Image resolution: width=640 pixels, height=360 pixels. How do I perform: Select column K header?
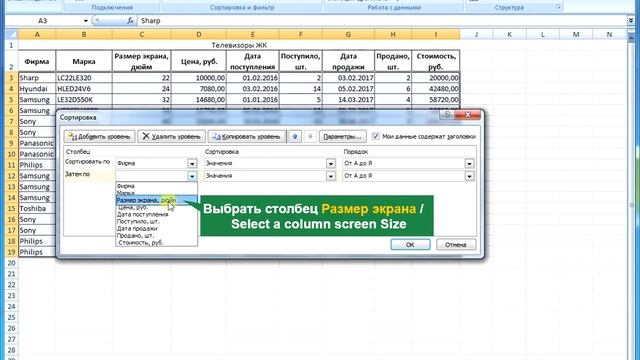(509, 35)
